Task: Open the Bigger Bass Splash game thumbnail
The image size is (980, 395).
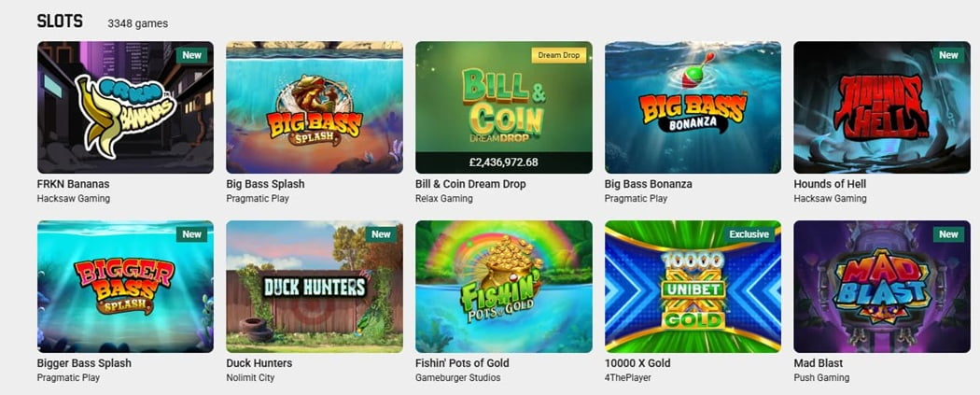Action: (125, 287)
